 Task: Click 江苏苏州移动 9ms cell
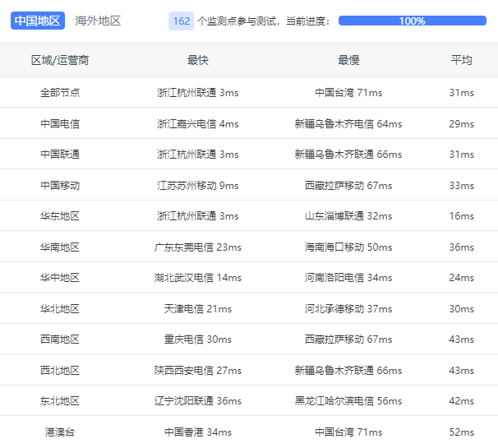click(x=197, y=185)
